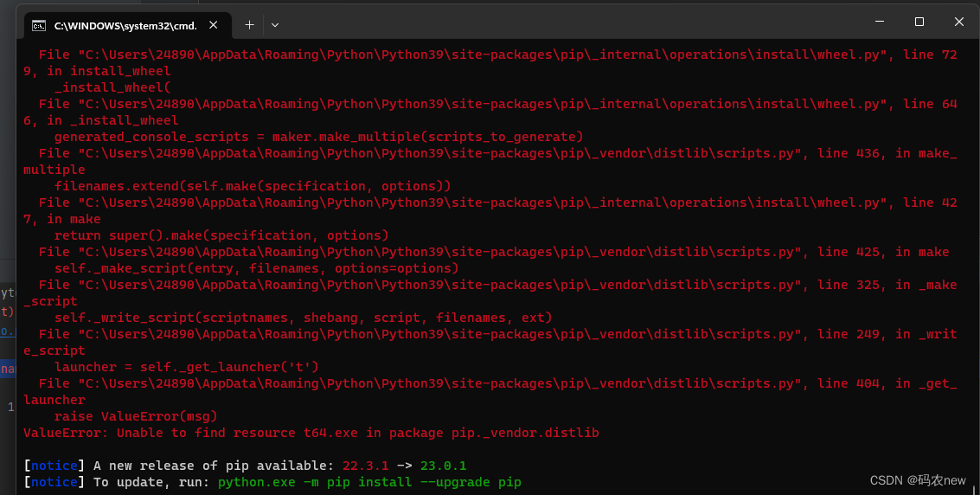Click the 'line 436, in make_' traceback text
This screenshot has height=495, width=980.
[x=887, y=153]
